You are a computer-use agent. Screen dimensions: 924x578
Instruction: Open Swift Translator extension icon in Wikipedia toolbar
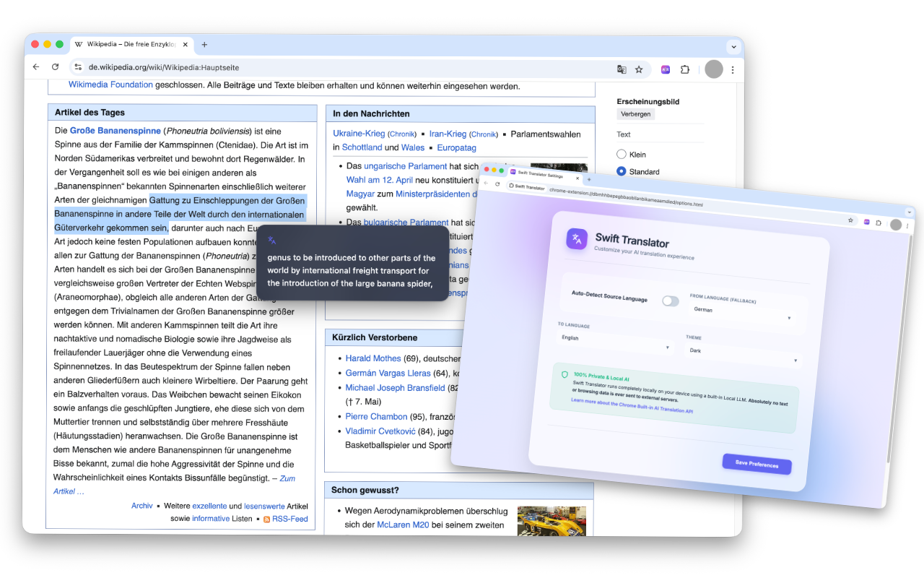click(666, 69)
